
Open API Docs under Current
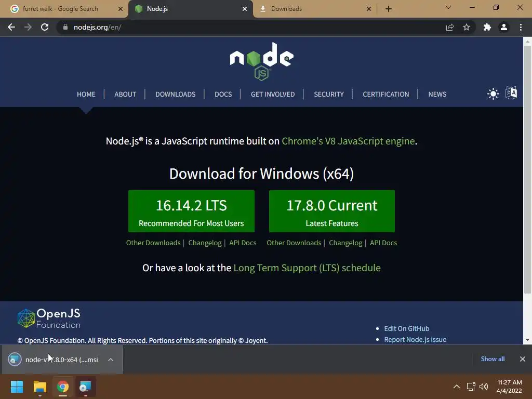pyautogui.click(x=383, y=243)
